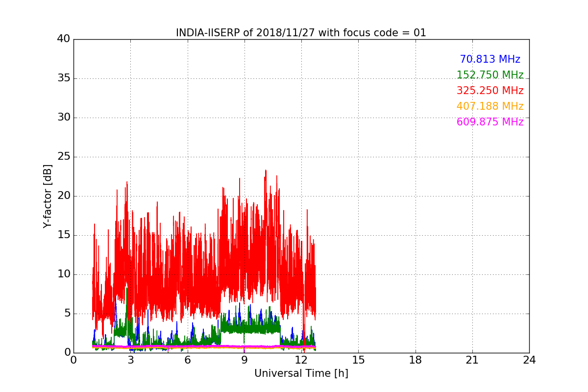Screen dimensions: 588x392
Task: Click the 'Universal Time [h]' axis label
Action: (x=301, y=373)
